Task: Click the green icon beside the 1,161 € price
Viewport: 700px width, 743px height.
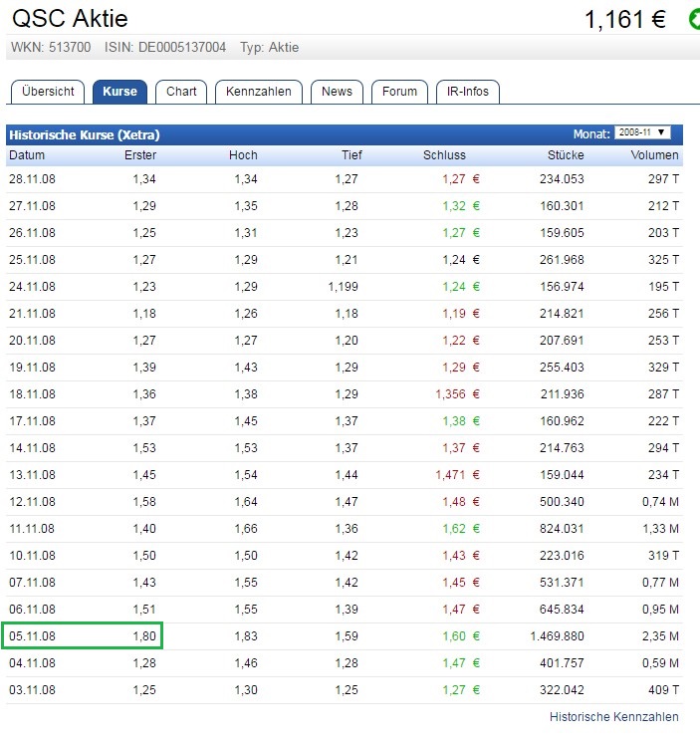Action: [694, 20]
